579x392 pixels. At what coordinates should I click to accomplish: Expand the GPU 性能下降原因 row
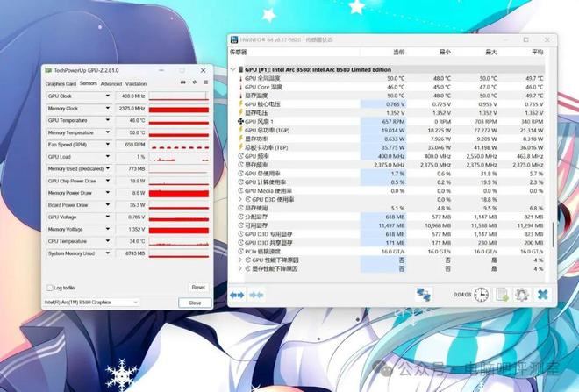[x=240, y=260]
